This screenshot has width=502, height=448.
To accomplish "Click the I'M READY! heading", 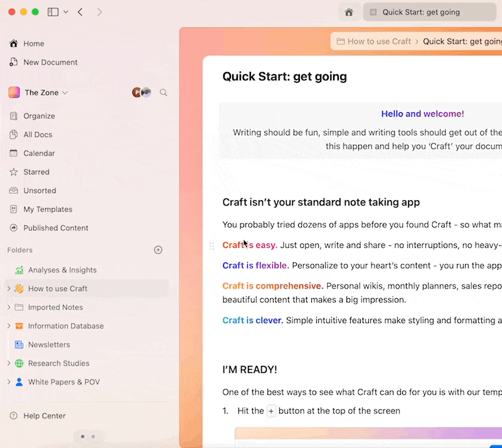I will 250,370.
